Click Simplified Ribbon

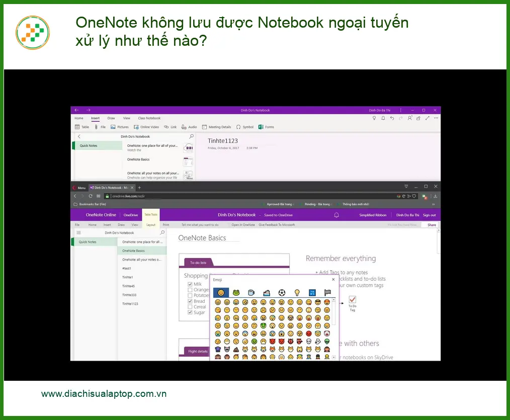coord(373,215)
